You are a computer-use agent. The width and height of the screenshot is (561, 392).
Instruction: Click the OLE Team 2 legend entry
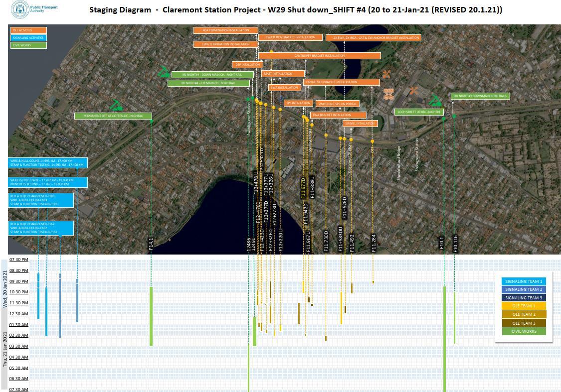point(524,314)
